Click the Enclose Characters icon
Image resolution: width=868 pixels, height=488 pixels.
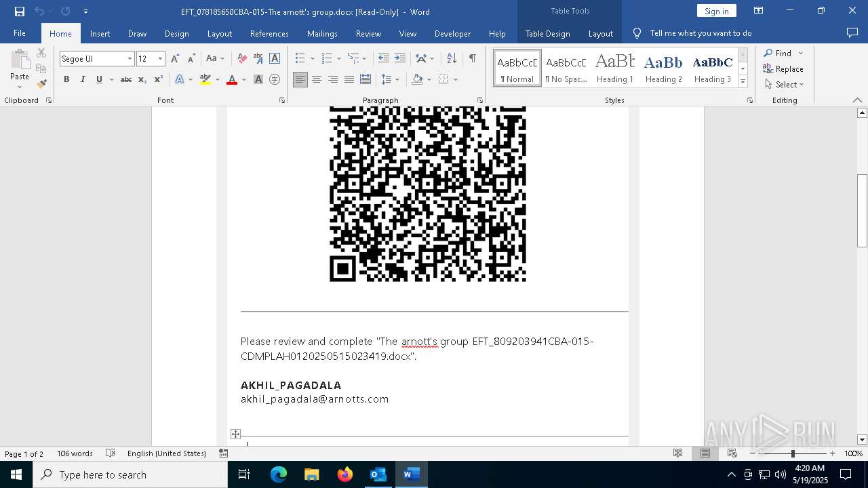tap(275, 79)
